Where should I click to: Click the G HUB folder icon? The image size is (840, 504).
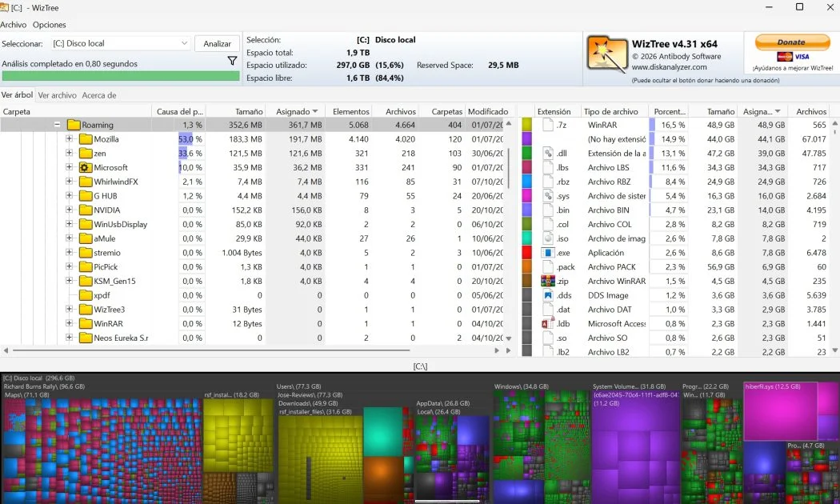pyautogui.click(x=86, y=196)
